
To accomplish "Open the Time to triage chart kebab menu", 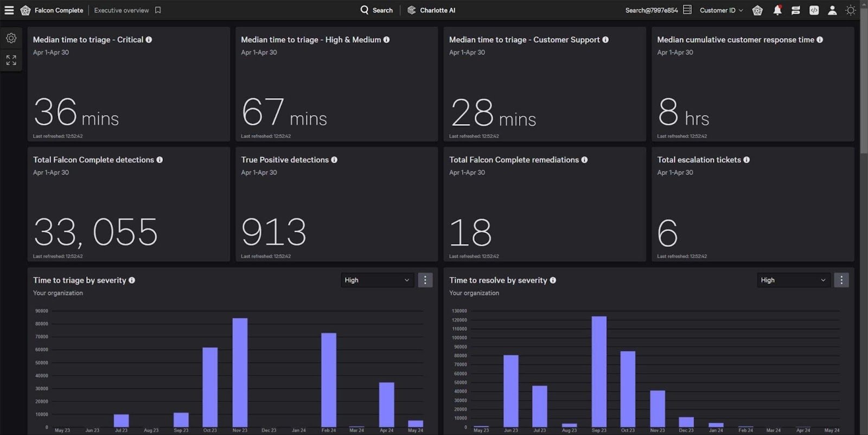I will (425, 280).
